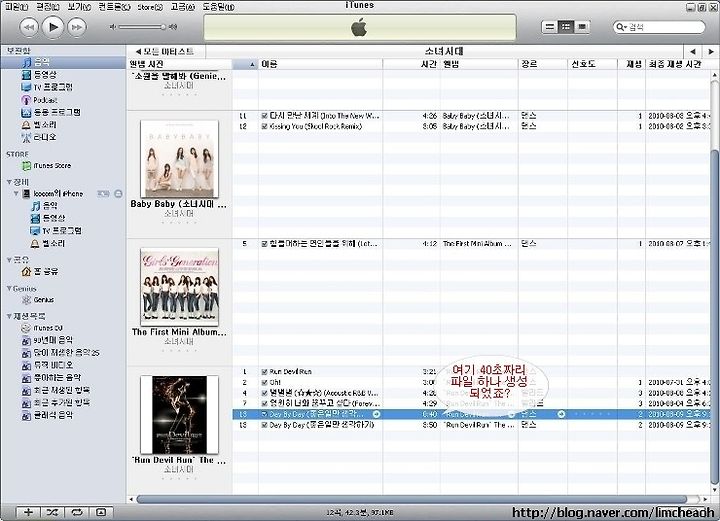Eject the connected iPhone
The image size is (720, 521).
[118, 194]
